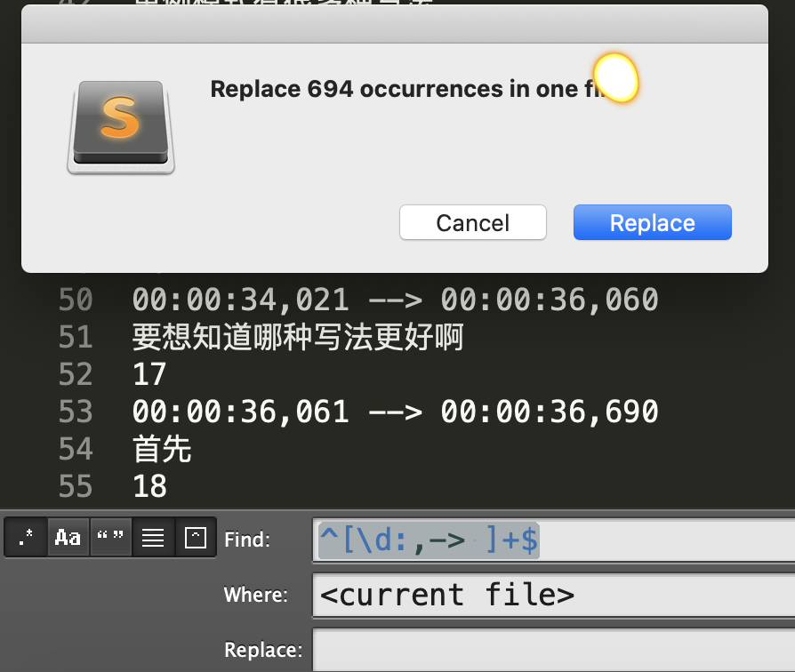The image size is (795, 672).
Task: Click gutter line number 53
Action: tap(76, 411)
